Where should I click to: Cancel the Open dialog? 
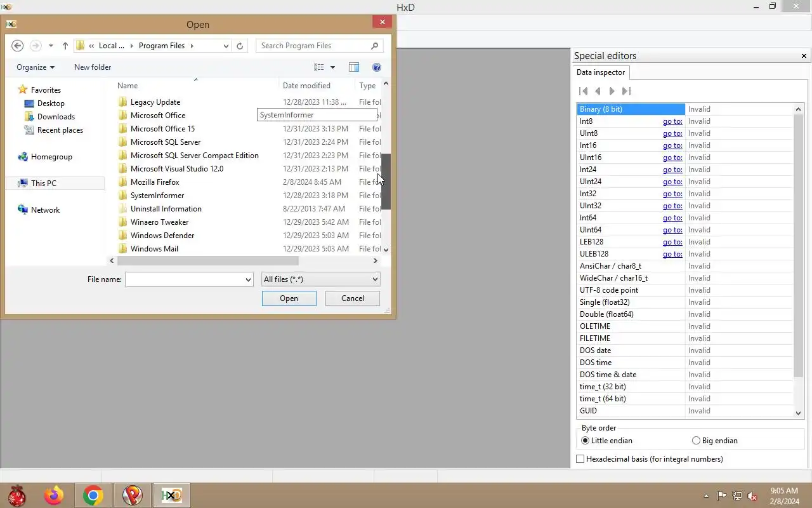[353, 298]
